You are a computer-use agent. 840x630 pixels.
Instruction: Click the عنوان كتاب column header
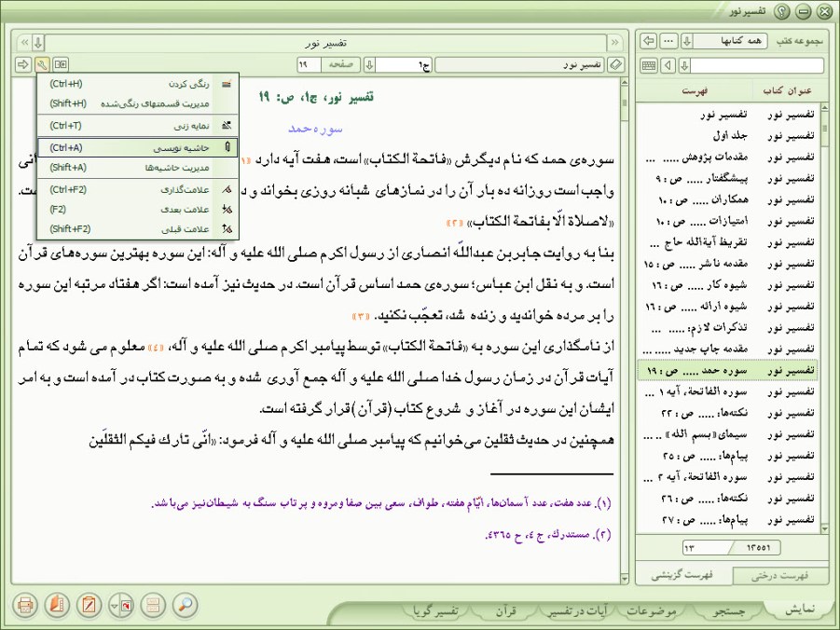pyautogui.click(x=788, y=90)
